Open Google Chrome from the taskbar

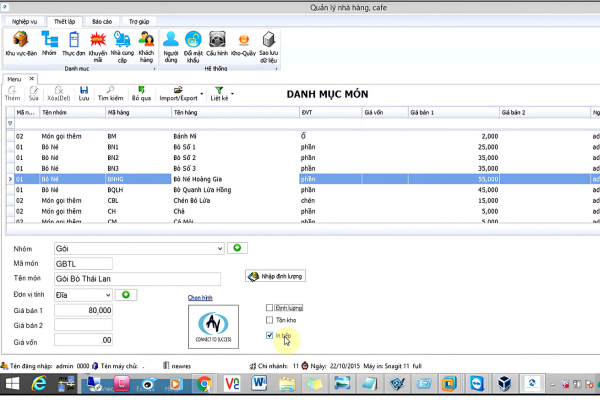tap(204, 384)
